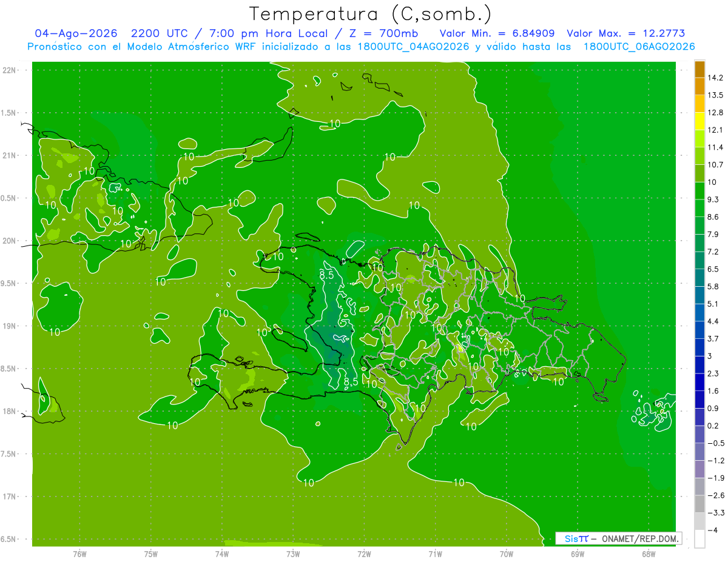Click the 71W longitude axis label
The height and width of the screenshot is (562, 728).
click(x=435, y=554)
